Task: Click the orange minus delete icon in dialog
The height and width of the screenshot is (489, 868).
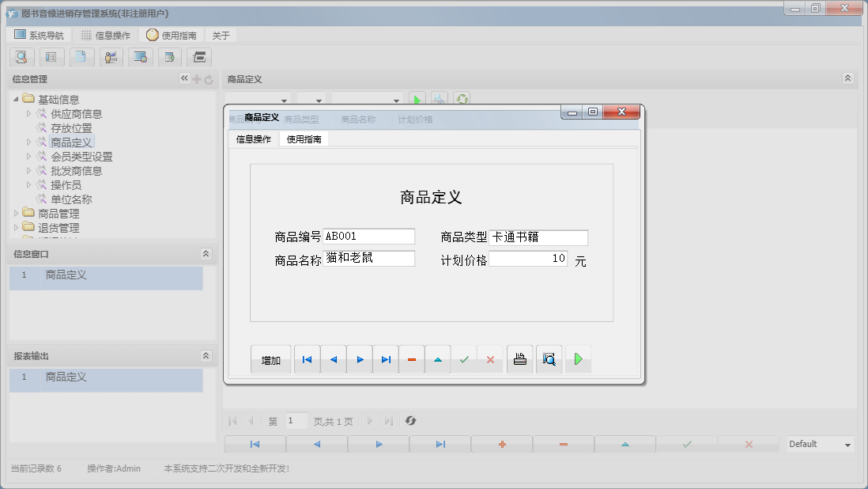Action: pyautogui.click(x=412, y=359)
